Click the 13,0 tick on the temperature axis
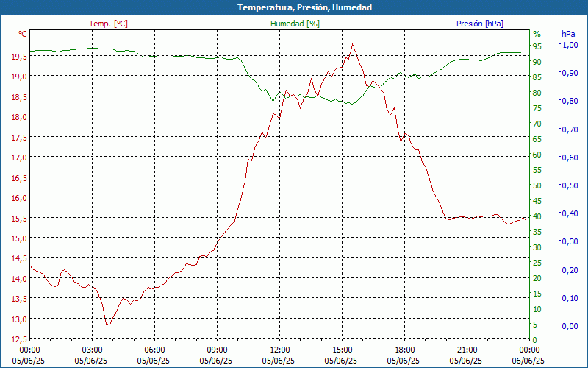This screenshot has height=368, width=588. (x=19, y=319)
